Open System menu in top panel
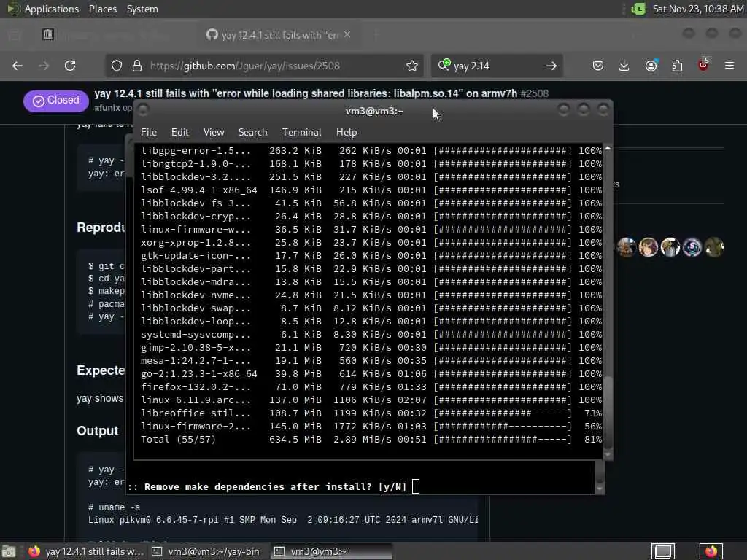The width and height of the screenshot is (747, 560). pyautogui.click(x=142, y=9)
